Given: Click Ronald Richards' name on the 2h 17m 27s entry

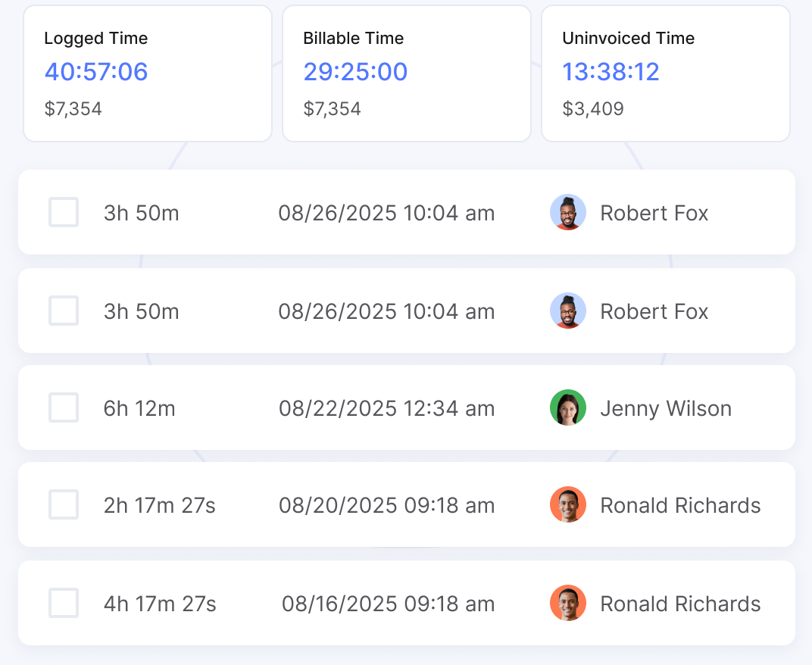Looking at the screenshot, I should click(x=679, y=506).
